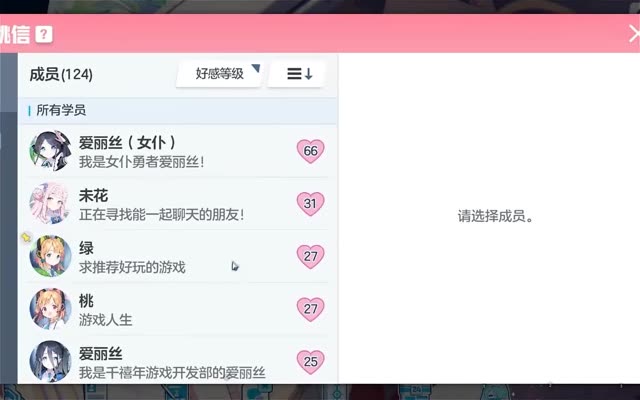The height and width of the screenshot is (400, 640).
Task: Select member 绿 from the list
Action: coord(177,256)
